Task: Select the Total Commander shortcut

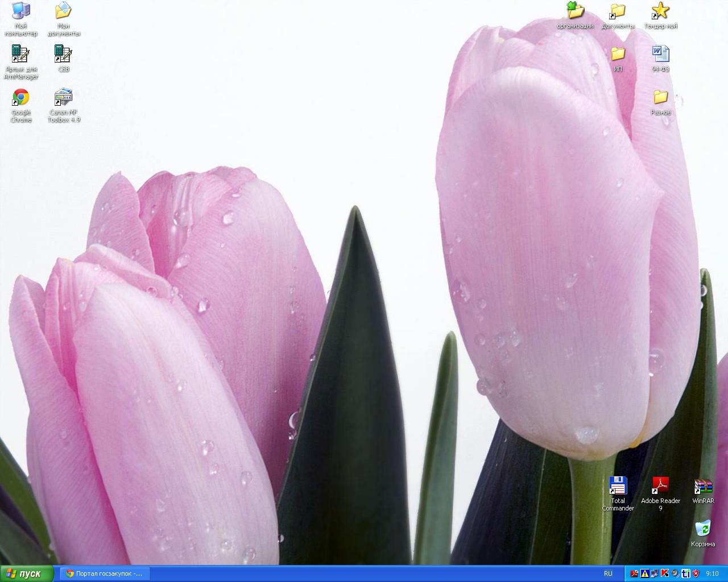Action: [x=618, y=487]
